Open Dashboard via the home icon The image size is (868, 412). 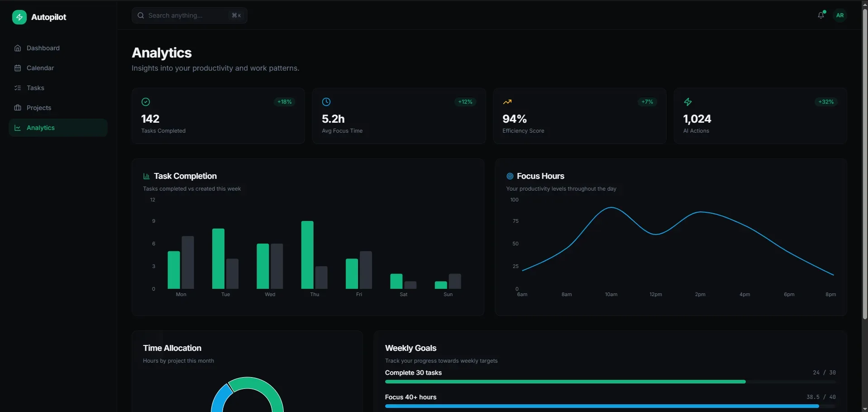17,48
